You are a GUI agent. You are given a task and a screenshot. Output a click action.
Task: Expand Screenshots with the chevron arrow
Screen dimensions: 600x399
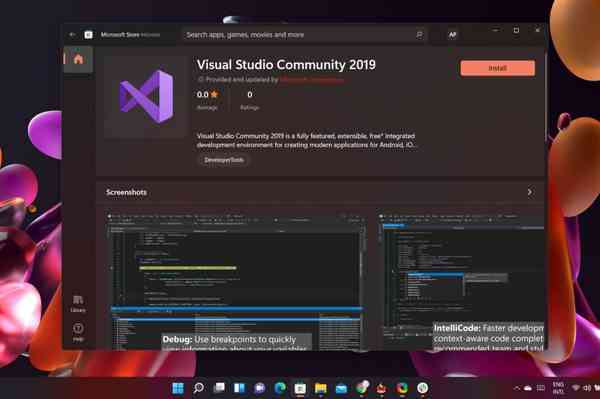[530, 192]
